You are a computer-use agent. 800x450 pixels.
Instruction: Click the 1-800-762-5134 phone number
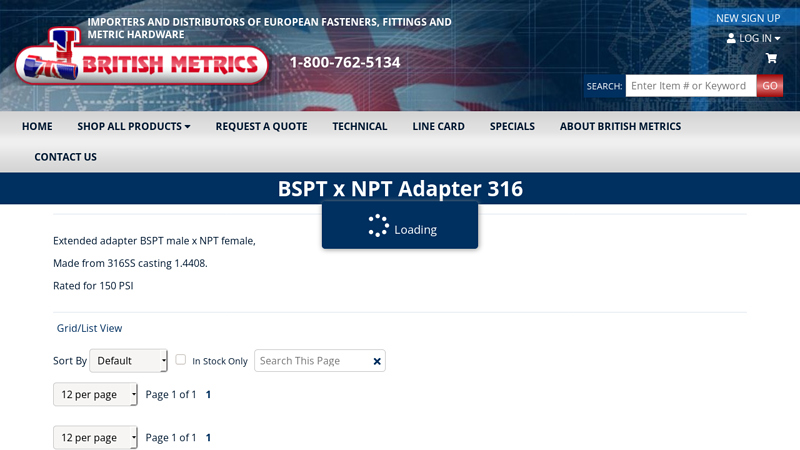click(345, 62)
